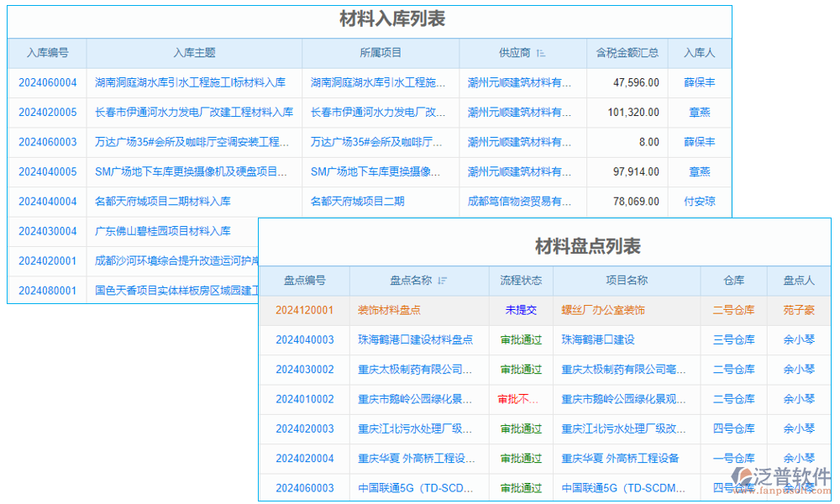Click the 盘点人 column header

[x=798, y=281]
